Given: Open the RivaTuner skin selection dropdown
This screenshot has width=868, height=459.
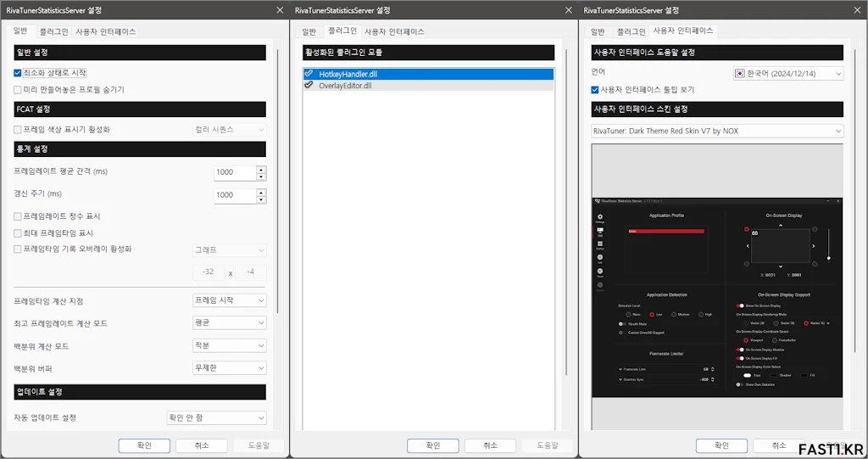Looking at the screenshot, I should click(x=717, y=131).
